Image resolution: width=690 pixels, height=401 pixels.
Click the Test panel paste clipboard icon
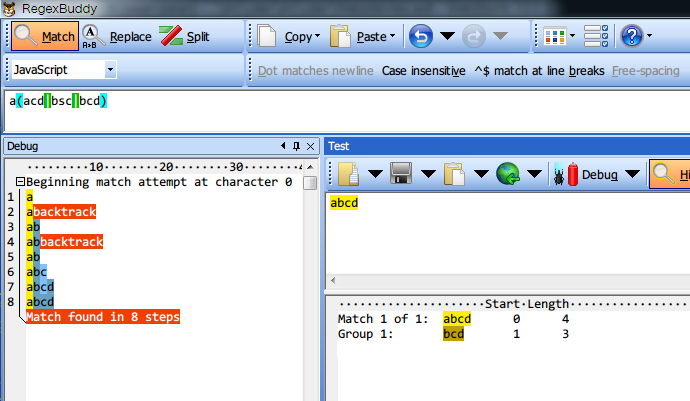click(x=455, y=174)
